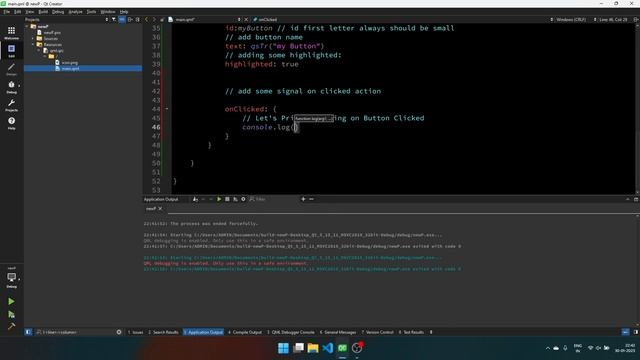Open Application Output settings gear
Viewport: 640px width, 360px height.
coord(243,199)
